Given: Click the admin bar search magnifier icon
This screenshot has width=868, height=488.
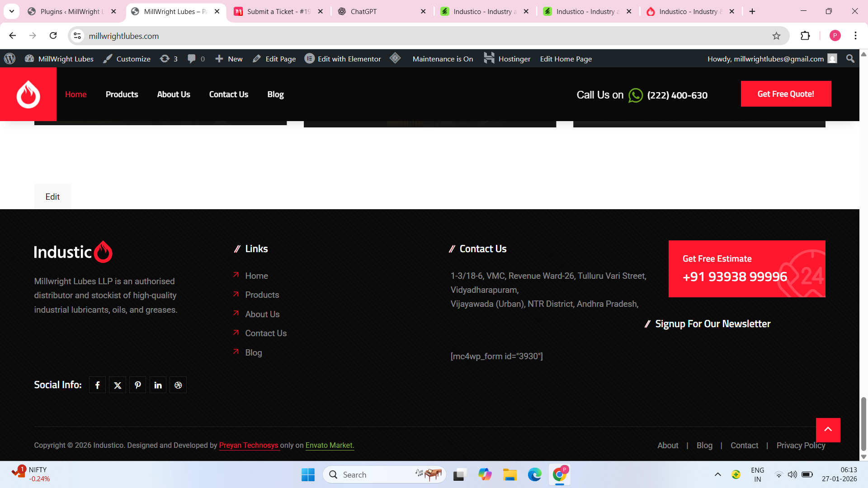Looking at the screenshot, I should pos(850,59).
